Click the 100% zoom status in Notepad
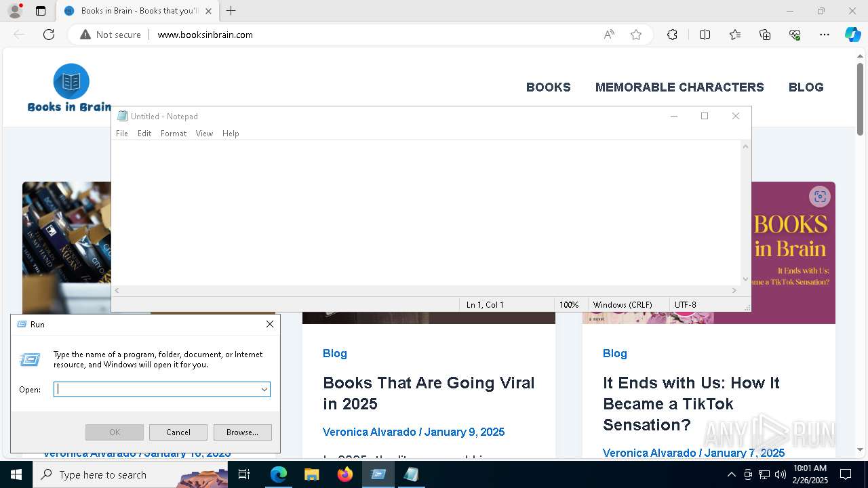The image size is (868, 488). coord(569,305)
